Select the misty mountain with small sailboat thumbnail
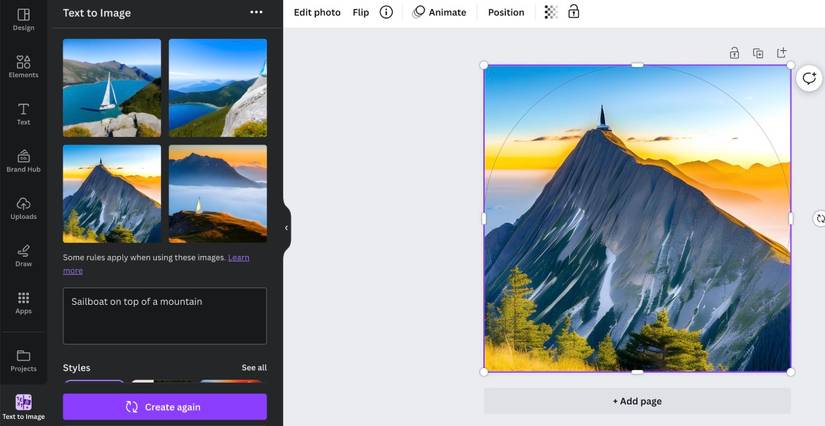Screen dimensions: 825x426 pos(218,194)
